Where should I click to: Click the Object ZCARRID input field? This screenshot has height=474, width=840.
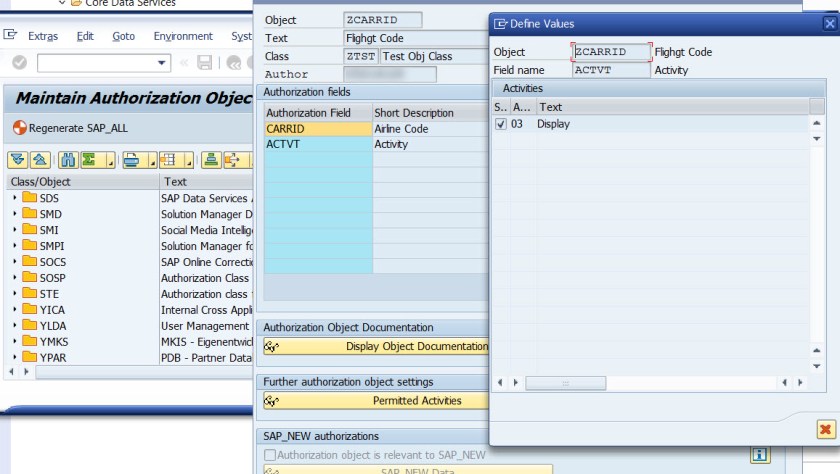point(611,51)
